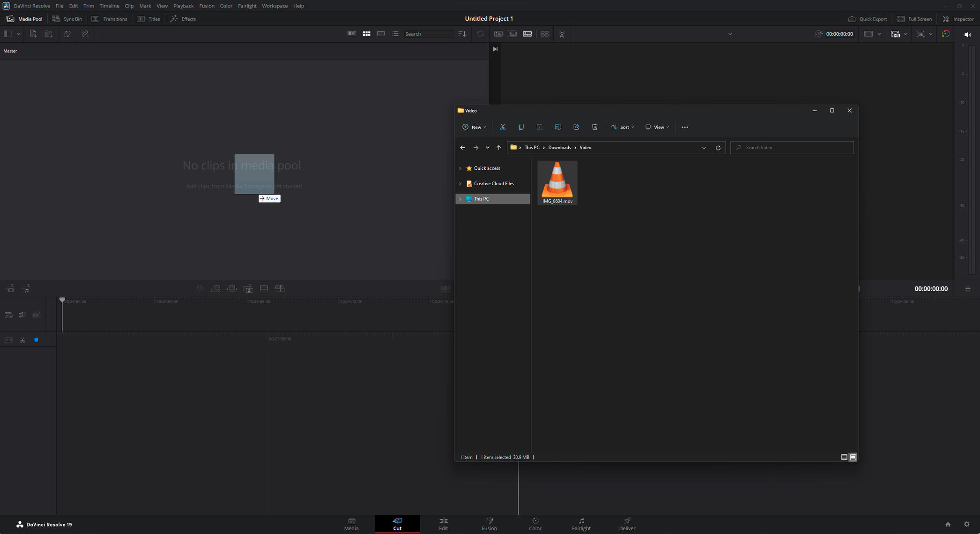This screenshot has width=980, height=534.
Task: Switch media pool to thumbnail view
Action: point(366,34)
